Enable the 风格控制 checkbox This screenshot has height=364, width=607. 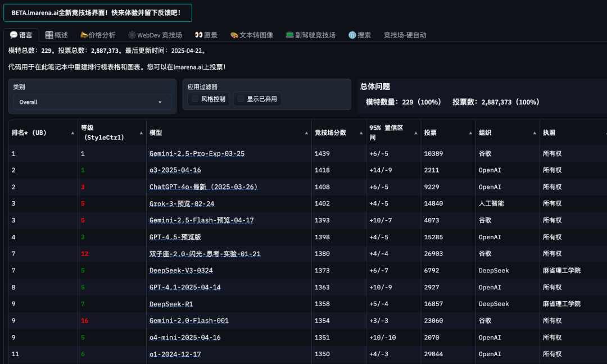(196, 99)
